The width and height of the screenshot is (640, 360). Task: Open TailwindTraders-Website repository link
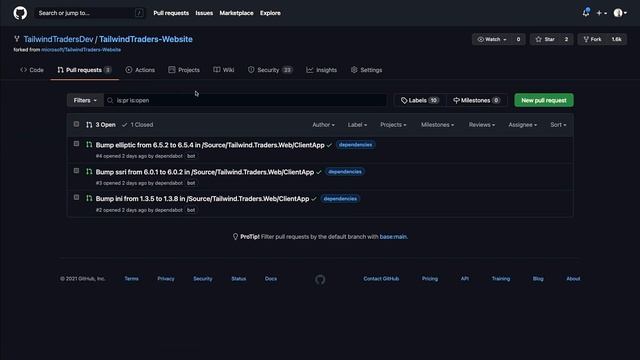(x=146, y=39)
